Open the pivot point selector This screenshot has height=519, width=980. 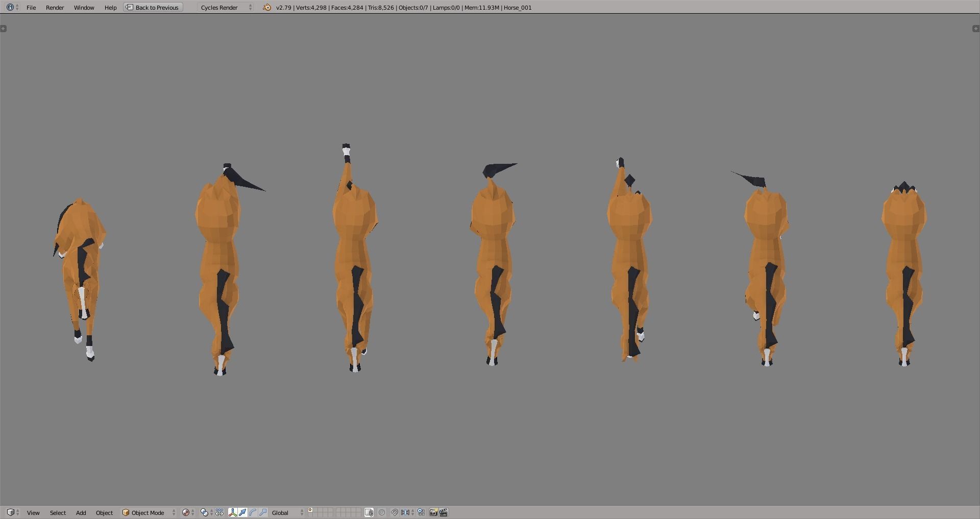[207, 513]
